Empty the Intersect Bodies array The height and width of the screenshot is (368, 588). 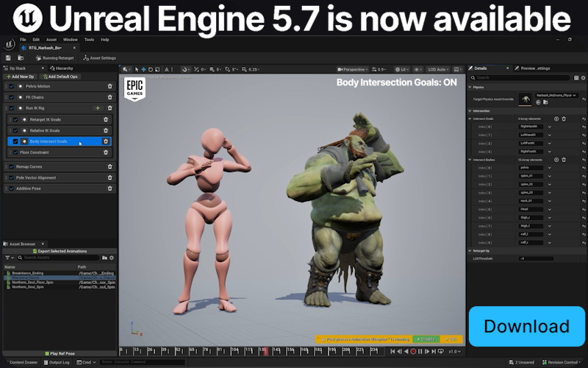pos(564,160)
